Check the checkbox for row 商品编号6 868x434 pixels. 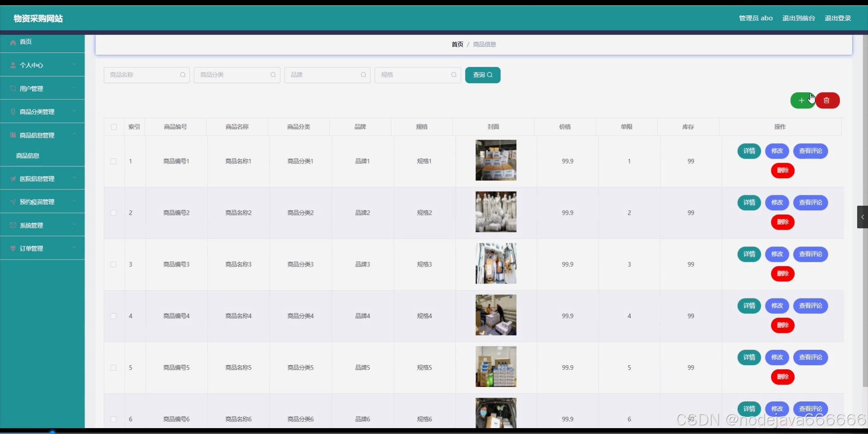[113, 419]
